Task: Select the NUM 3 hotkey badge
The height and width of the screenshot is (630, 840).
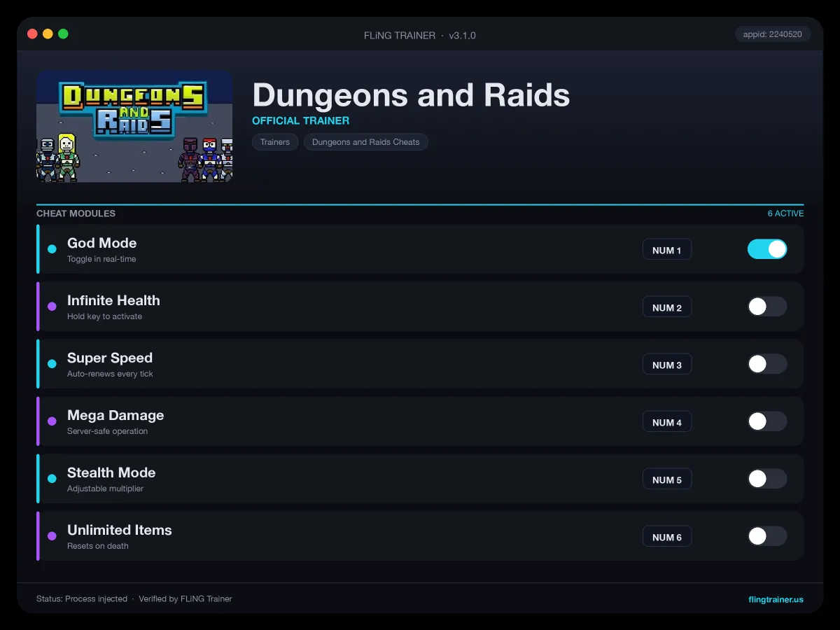Action: click(x=667, y=365)
